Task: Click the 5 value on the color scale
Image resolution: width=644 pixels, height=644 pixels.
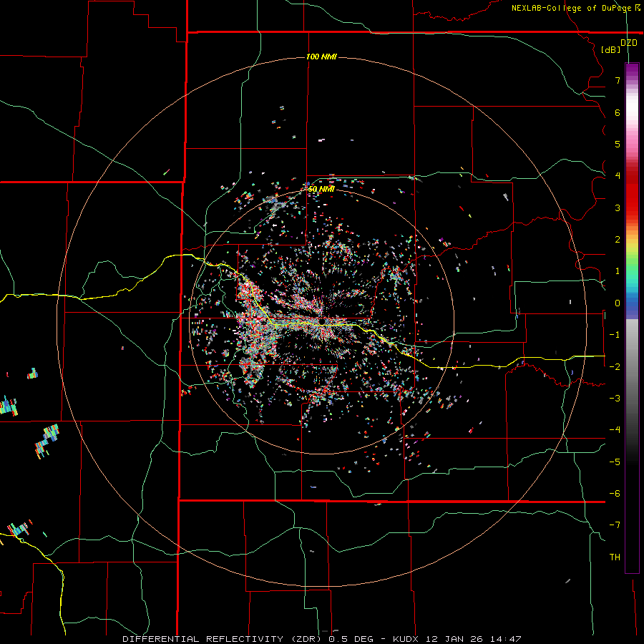Action: click(618, 144)
